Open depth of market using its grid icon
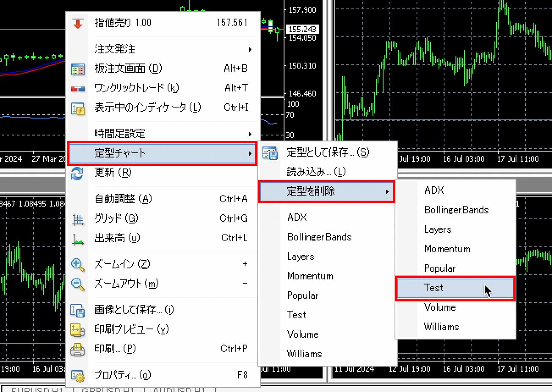This screenshot has width=552, height=392. [x=78, y=68]
